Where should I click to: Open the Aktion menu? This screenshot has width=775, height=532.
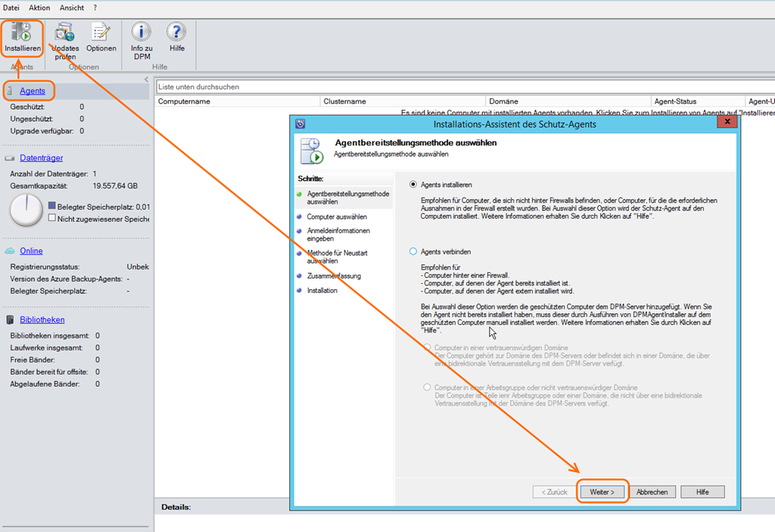(x=39, y=8)
